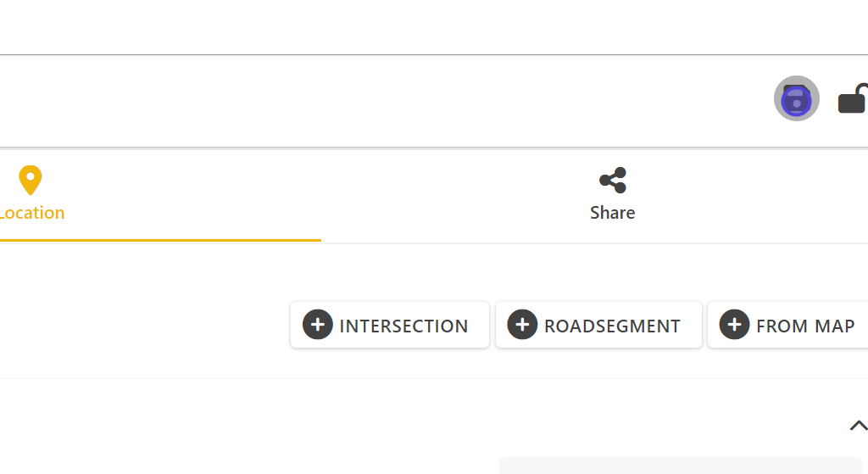Add a ROADSEGMENT location
Screen dimensions: 868x474
(x=598, y=325)
